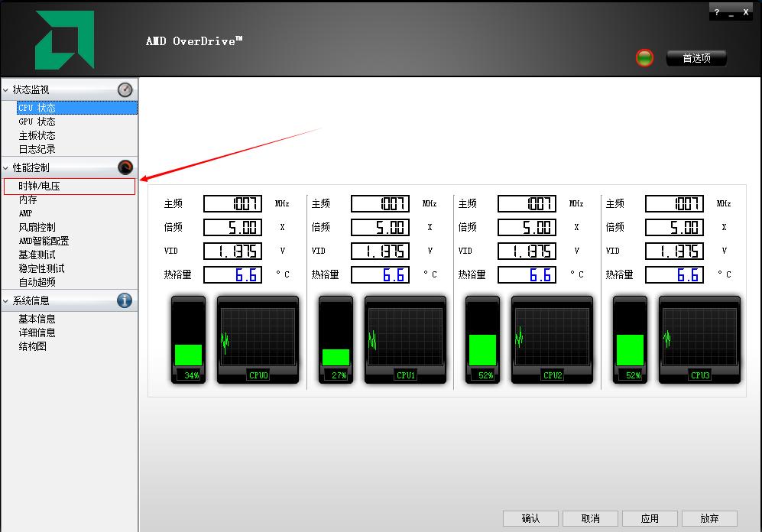Viewport: 762px width, 532px height.
Task: Click the 应用 button at the bottom
Action: pos(650,517)
